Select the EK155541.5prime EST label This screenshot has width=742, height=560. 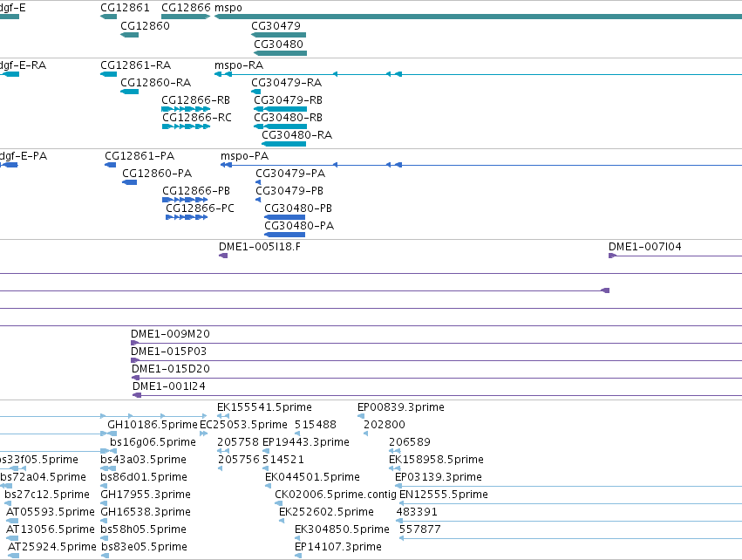[264, 407]
